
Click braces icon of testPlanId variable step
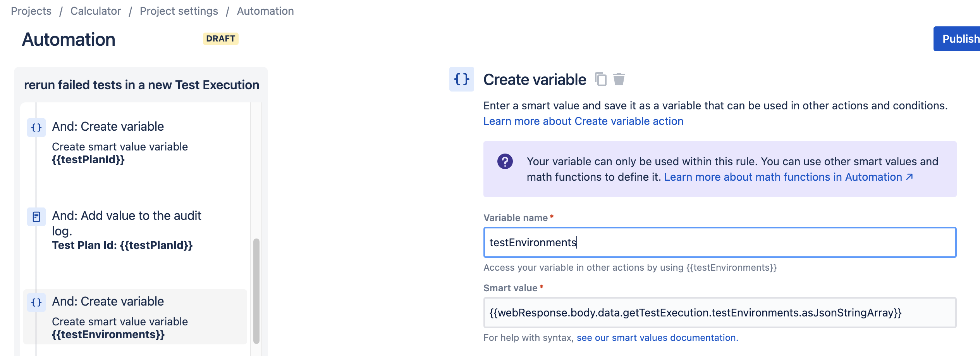coord(36,128)
